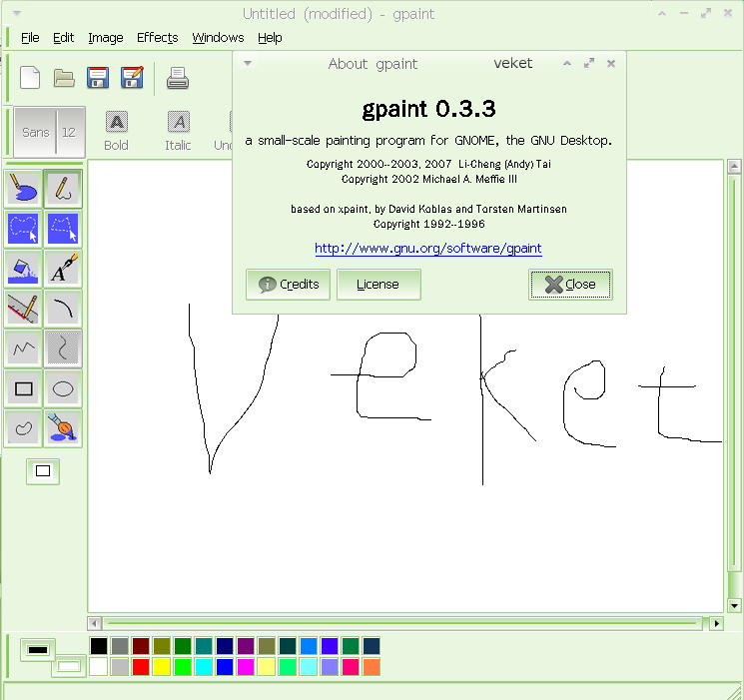Pick the black palette color
The width and height of the screenshot is (744, 700).
[x=99, y=646]
